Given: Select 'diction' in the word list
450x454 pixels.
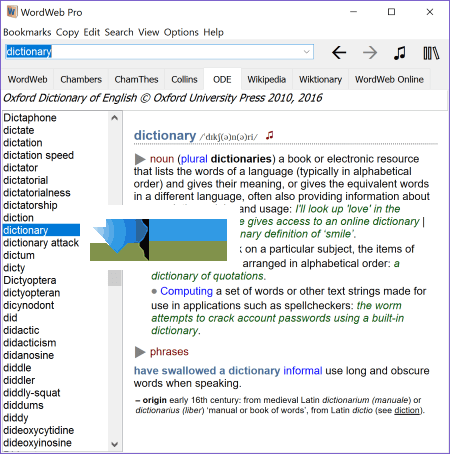Looking at the screenshot, I should click(x=18, y=218).
